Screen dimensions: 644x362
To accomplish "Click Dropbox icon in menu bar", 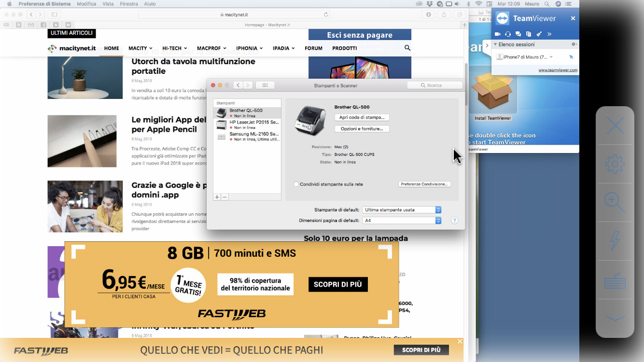I will (429, 4).
